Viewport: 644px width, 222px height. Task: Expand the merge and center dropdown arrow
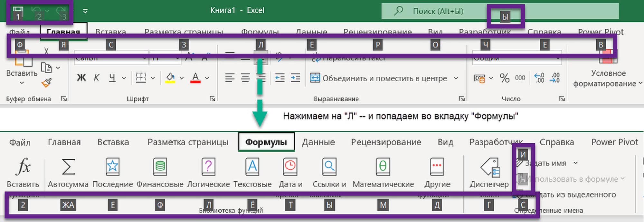456,78
